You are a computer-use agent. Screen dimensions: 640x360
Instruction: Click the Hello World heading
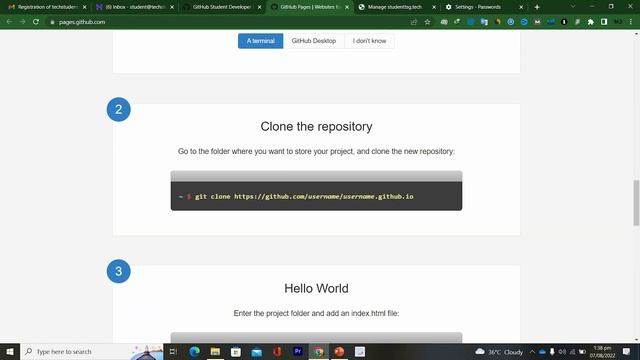[x=316, y=289]
